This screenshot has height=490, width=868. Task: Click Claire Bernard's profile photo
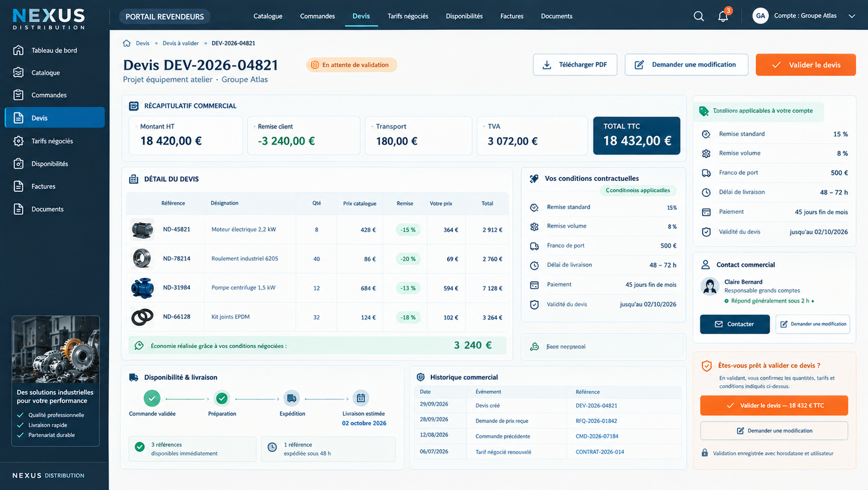click(710, 287)
